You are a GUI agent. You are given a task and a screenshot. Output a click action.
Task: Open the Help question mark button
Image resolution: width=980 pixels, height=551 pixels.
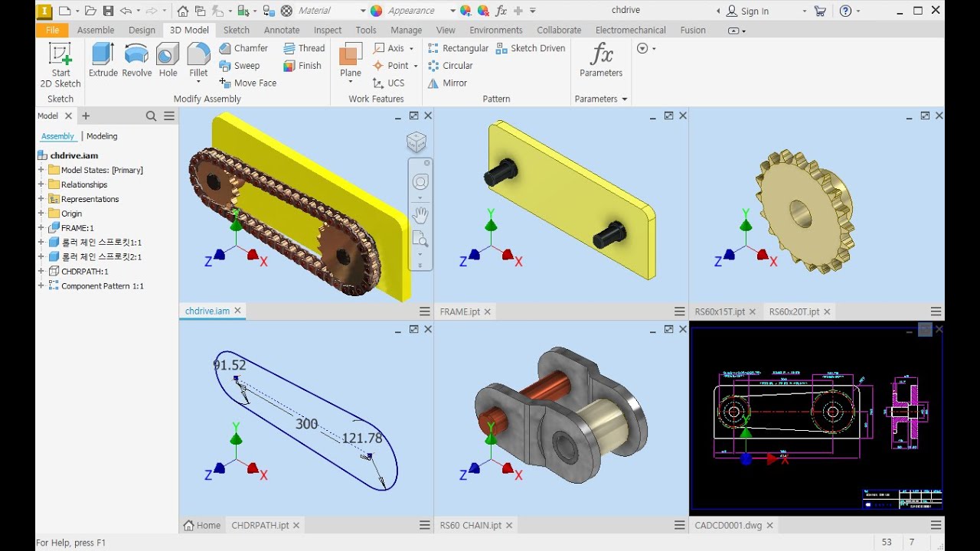coord(845,11)
